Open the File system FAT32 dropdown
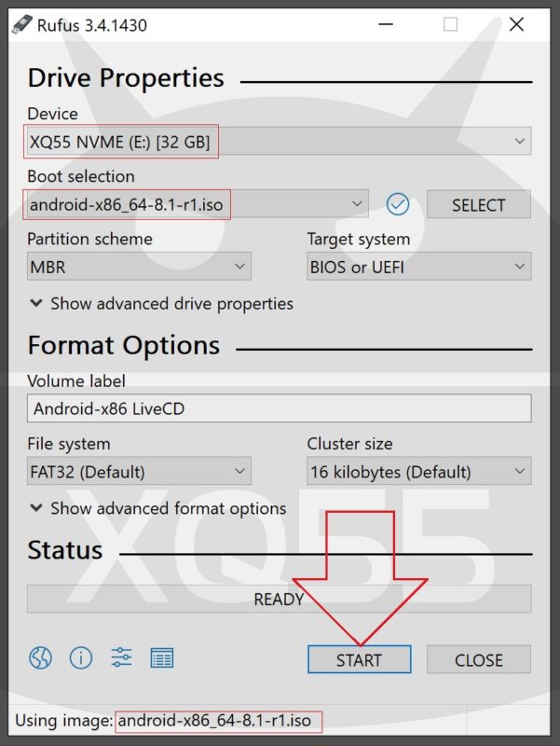This screenshot has width=560, height=746. [139, 472]
